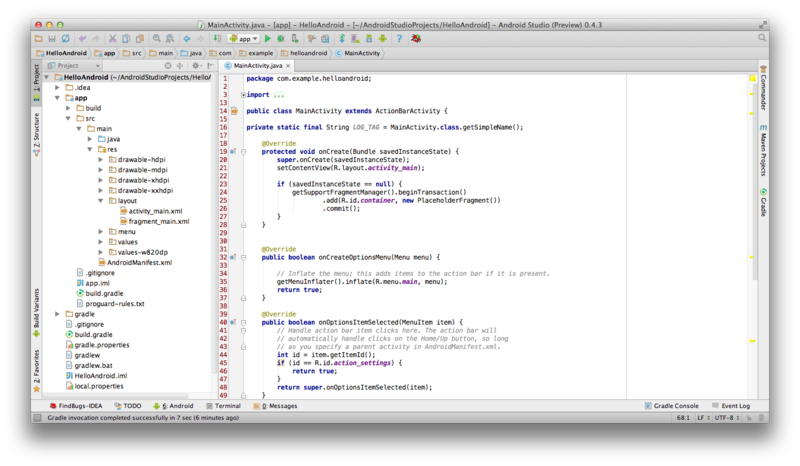Open the app run configuration dropdown

(244, 39)
